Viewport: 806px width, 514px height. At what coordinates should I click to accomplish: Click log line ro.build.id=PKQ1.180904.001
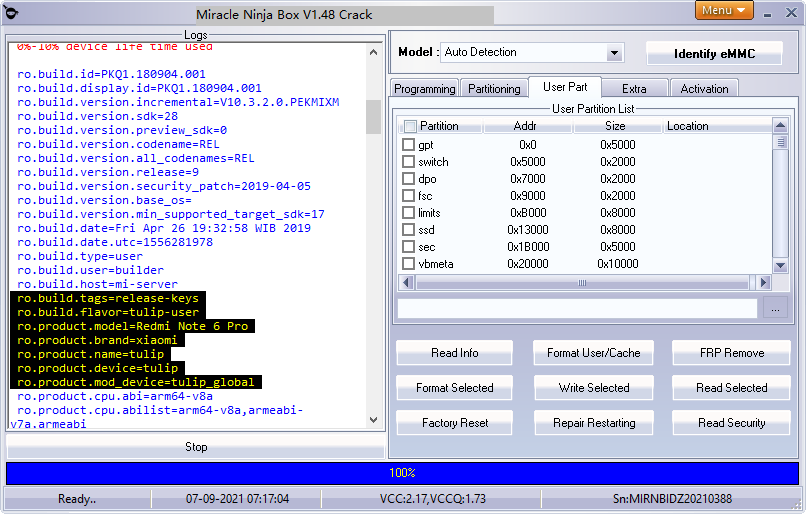(x=111, y=74)
